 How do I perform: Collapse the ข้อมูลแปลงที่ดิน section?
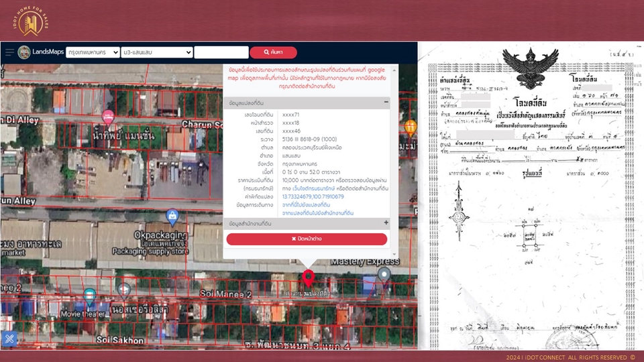386,102
